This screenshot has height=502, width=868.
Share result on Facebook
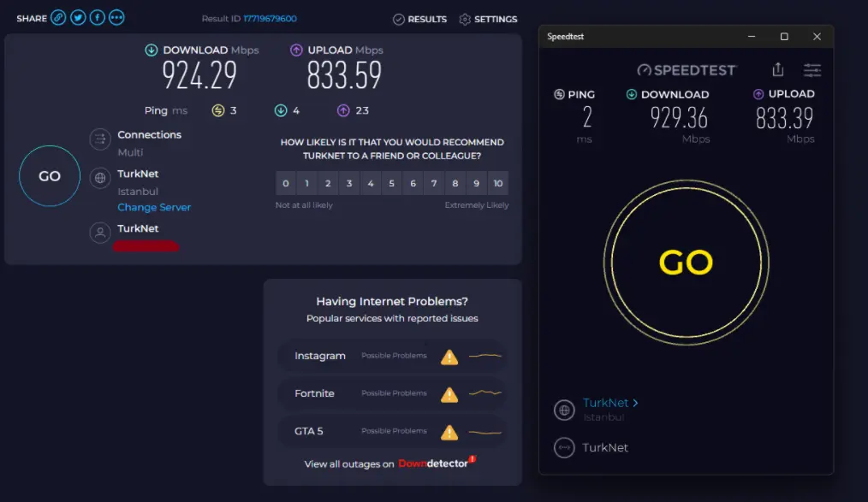pos(98,18)
